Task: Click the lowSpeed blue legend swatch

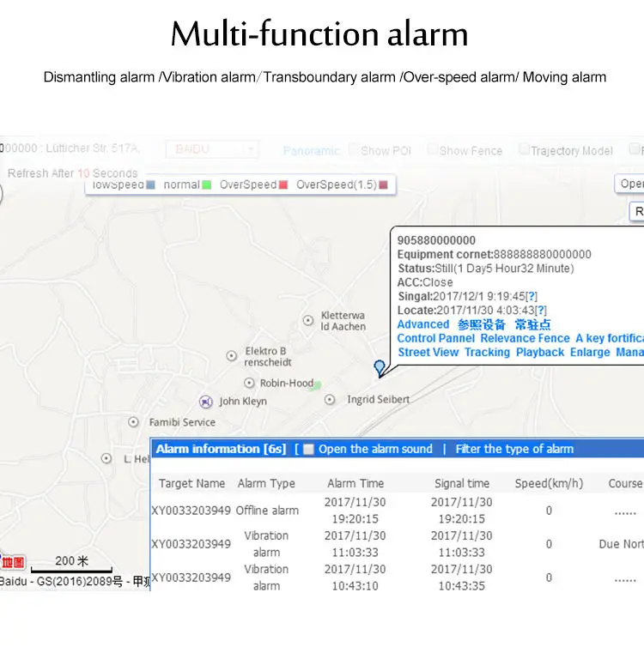Action: point(151,184)
